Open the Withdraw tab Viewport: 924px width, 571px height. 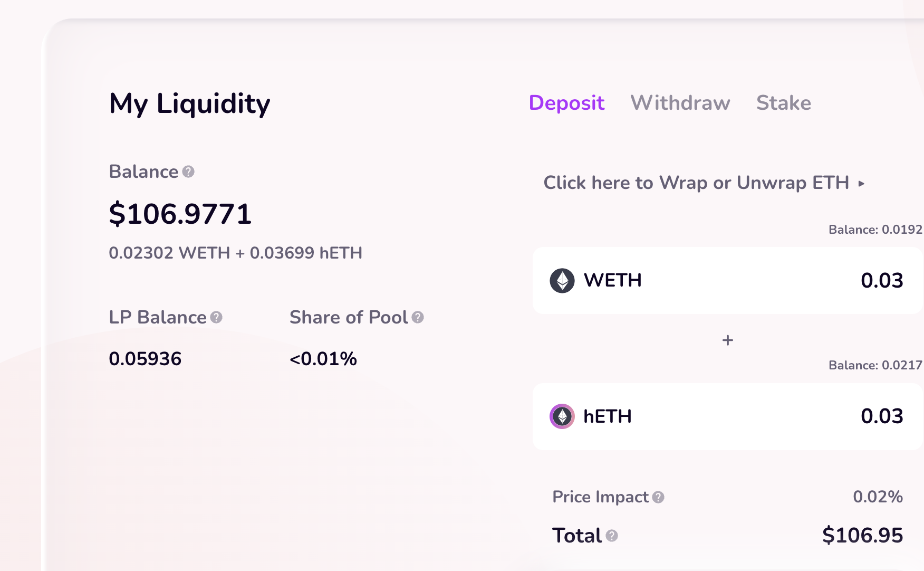(x=680, y=103)
